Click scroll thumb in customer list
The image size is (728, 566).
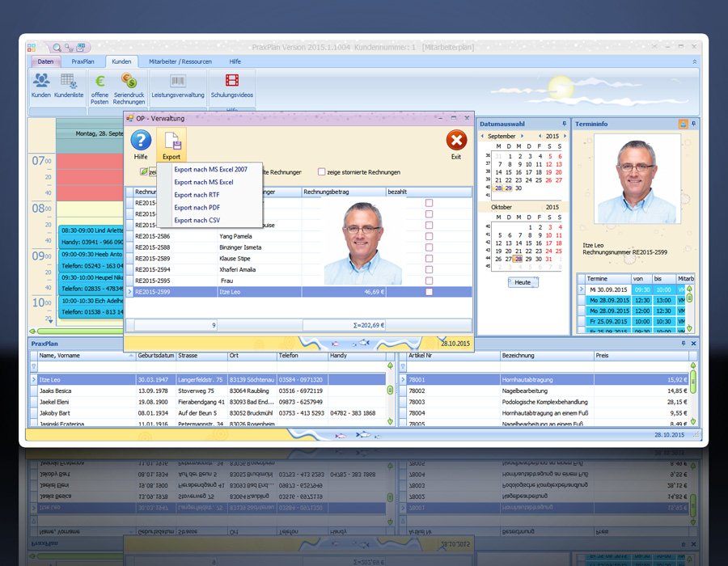coord(390,391)
